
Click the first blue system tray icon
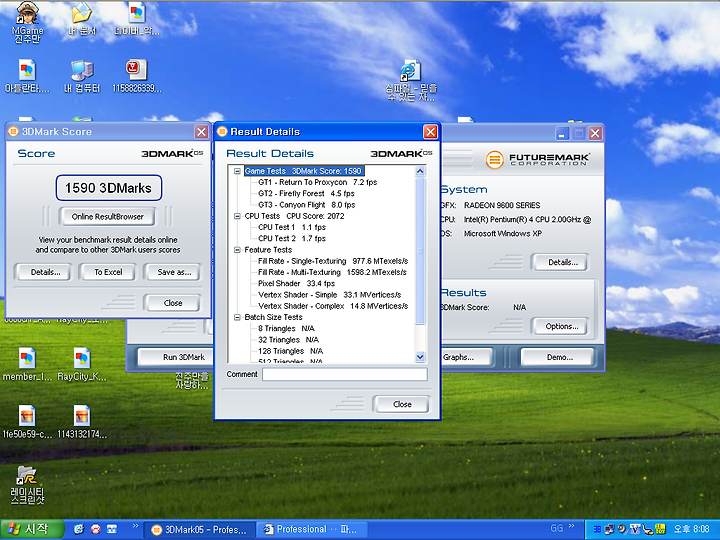[597, 529]
